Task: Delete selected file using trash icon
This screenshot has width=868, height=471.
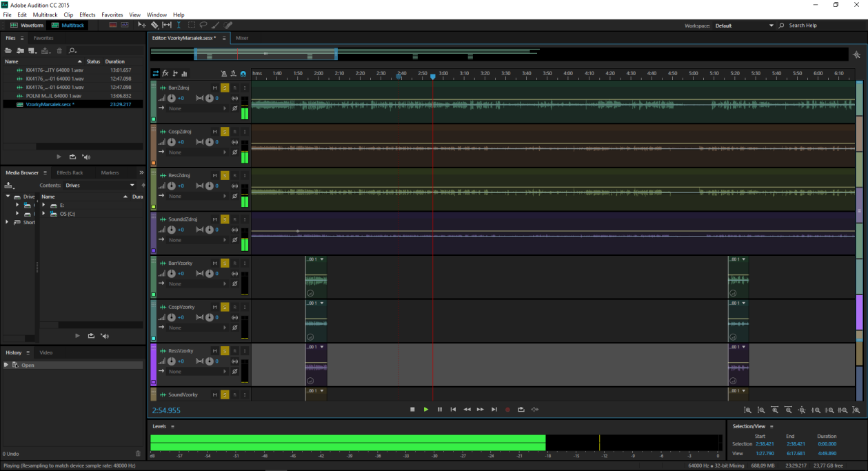Action: [x=59, y=50]
